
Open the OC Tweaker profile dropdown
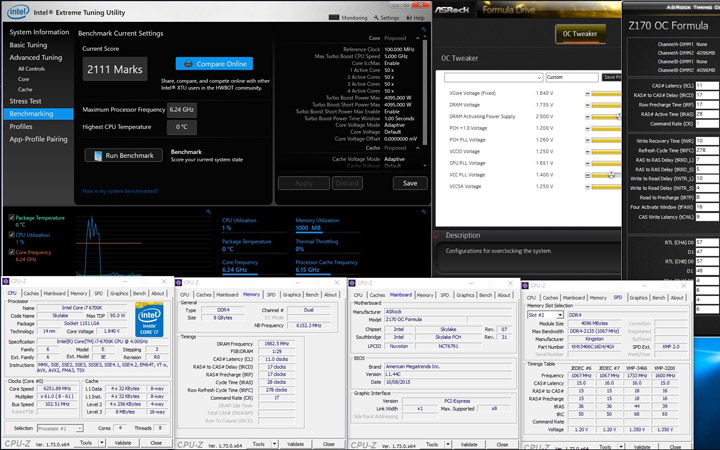click(492, 77)
